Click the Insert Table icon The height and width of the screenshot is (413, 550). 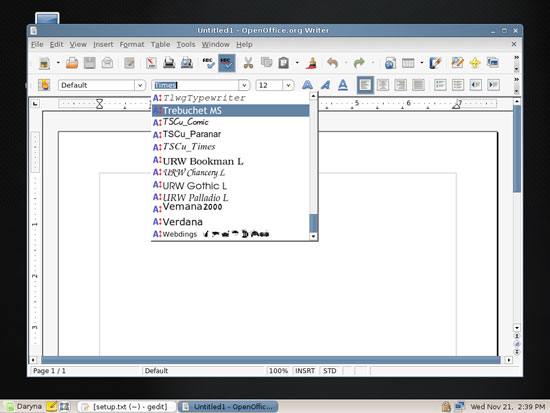click(408, 63)
